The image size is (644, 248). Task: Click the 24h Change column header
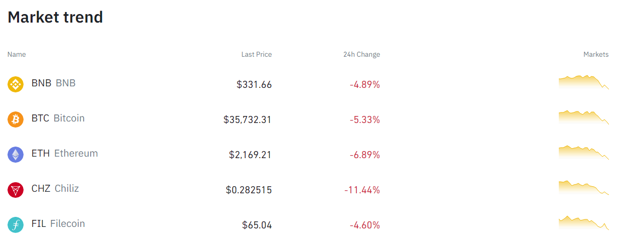[x=361, y=54]
